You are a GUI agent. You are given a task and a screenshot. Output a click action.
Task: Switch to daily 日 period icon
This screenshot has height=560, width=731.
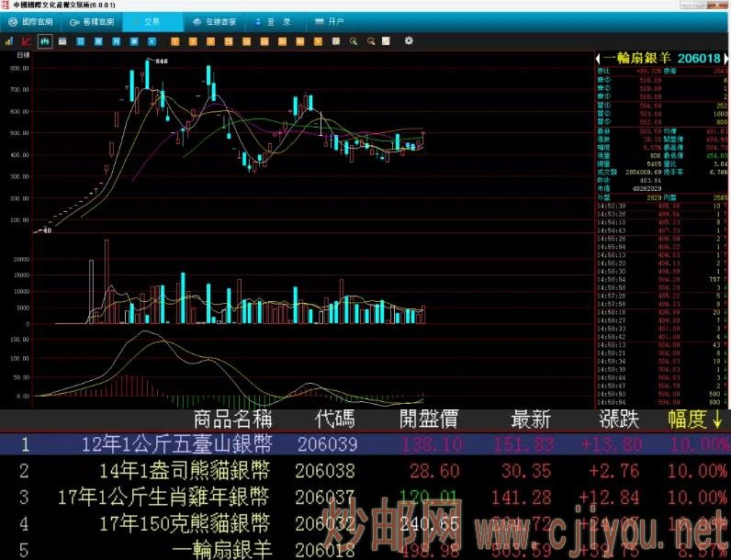tap(80, 41)
